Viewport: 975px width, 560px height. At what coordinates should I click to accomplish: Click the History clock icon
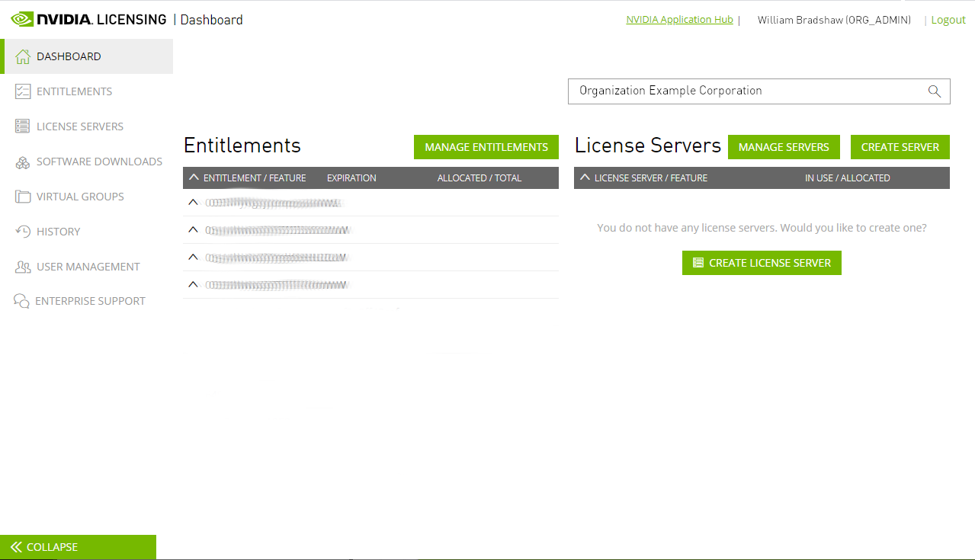coord(23,232)
